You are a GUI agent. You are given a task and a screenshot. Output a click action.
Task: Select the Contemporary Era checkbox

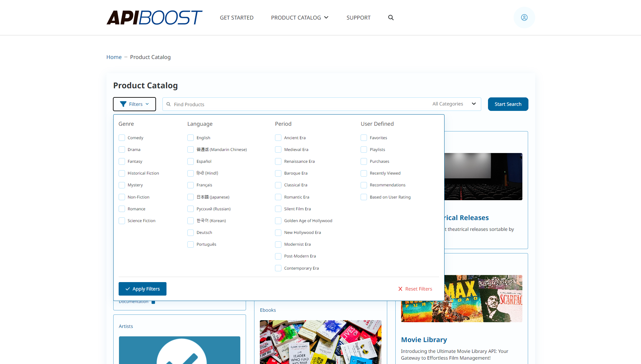[x=278, y=268]
